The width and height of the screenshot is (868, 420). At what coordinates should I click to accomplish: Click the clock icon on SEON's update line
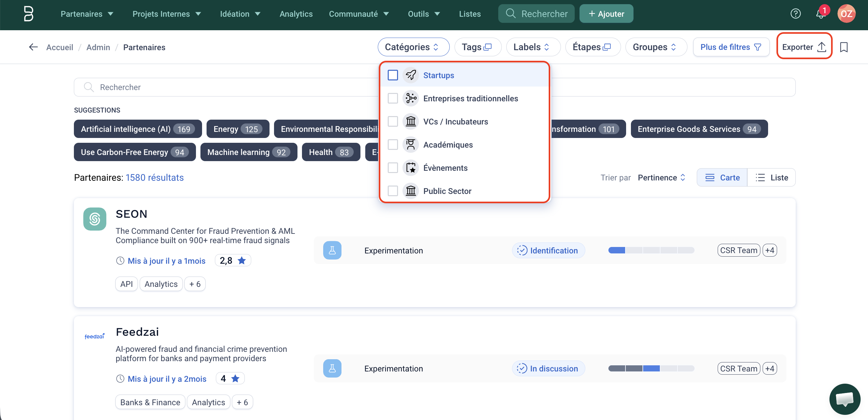tap(120, 261)
